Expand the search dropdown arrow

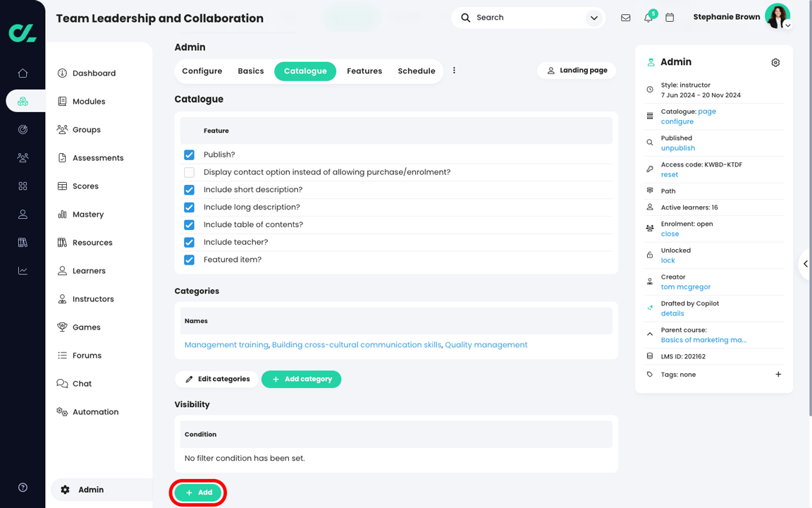[594, 18]
